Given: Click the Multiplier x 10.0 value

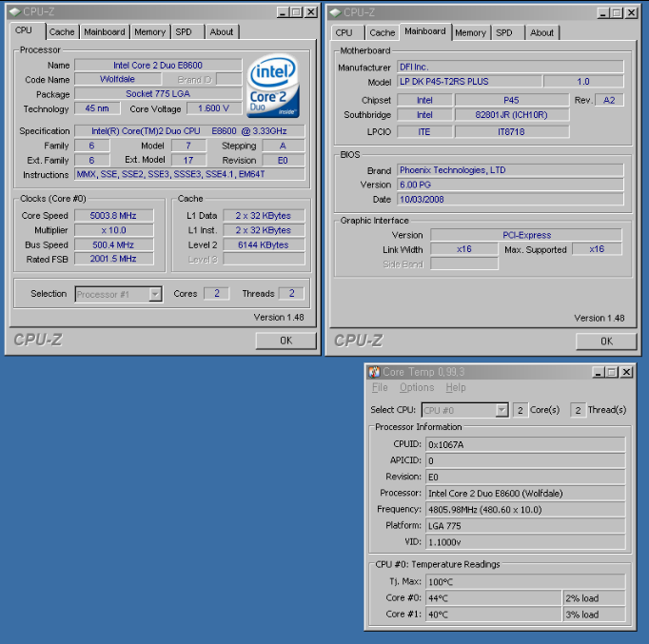Looking at the screenshot, I should 114,230.
